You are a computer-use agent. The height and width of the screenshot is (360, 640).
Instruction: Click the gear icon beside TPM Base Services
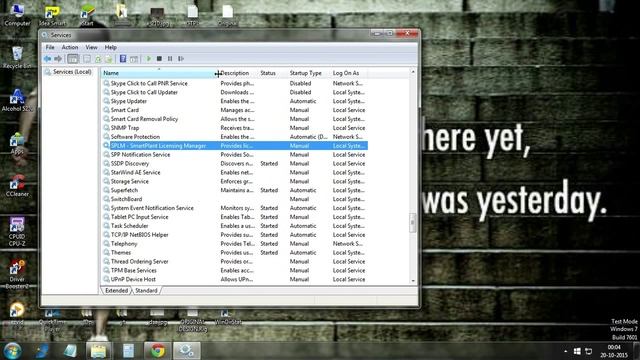(x=106, y=271)
